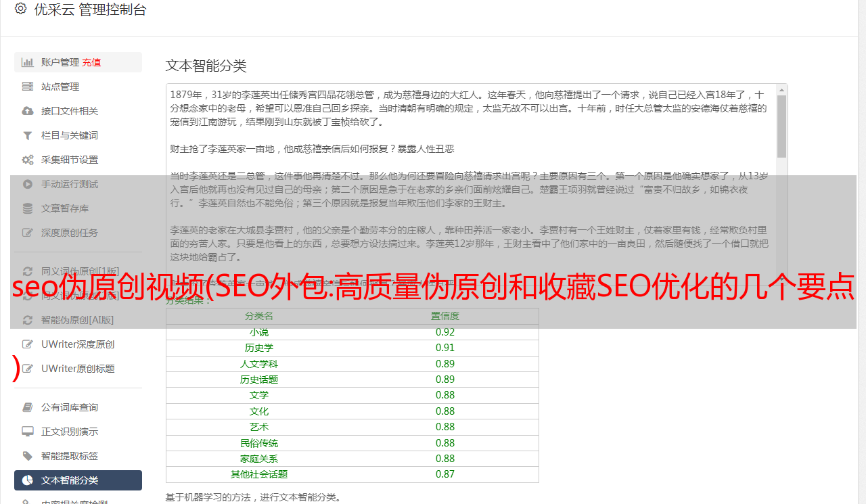Select the 历史学 row in results table
The height and width of the screenshot is (504, 866).
(x=259, y=348)
